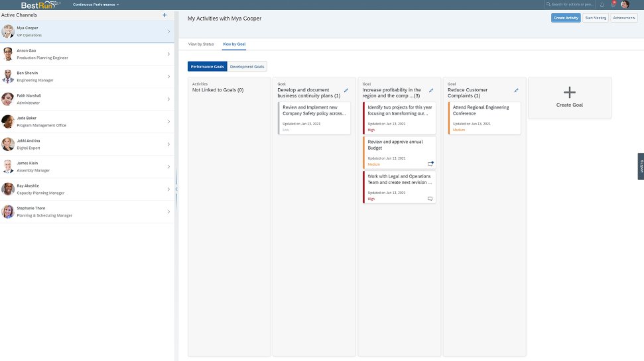The width and height of the screenshot is (644, 361).
Task: Switch to Development Goals view
Action: pos(247,67)
